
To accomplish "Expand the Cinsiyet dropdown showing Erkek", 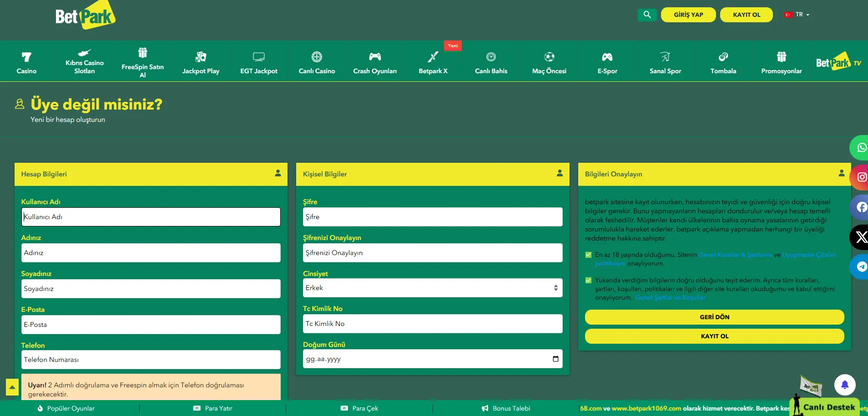I will click(x=432, y=288).
